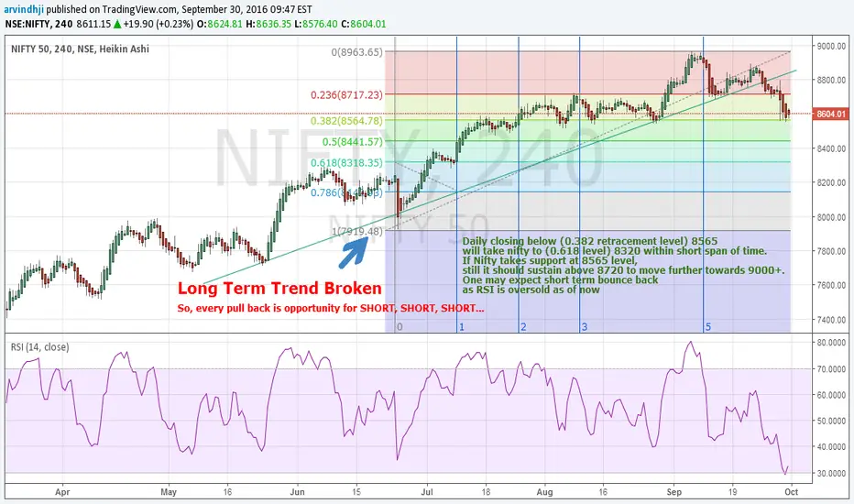Click 80.0000 on the RSI axis
The height and width of the screenshot is (504, 854).
click(830, 343)
